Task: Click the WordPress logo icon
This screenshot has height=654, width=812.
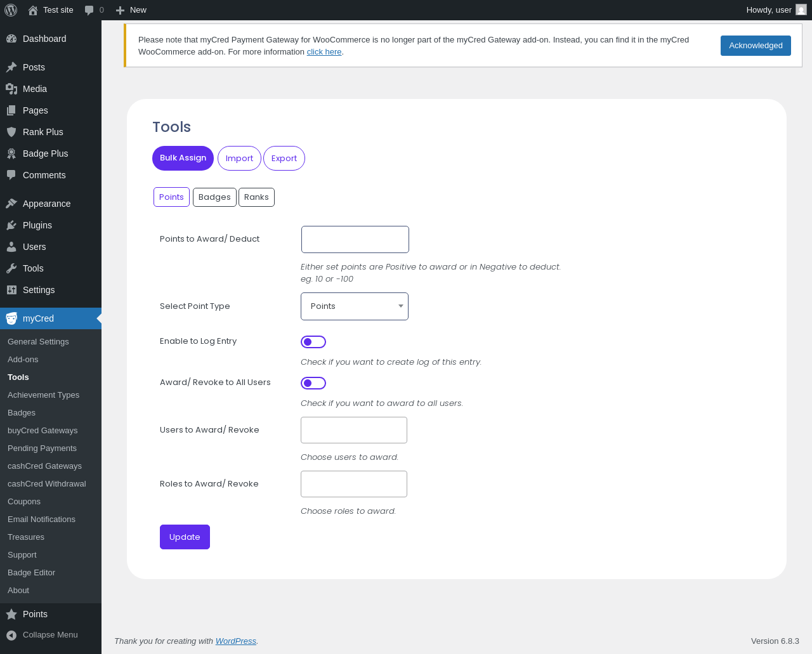Action: point(11,10)
